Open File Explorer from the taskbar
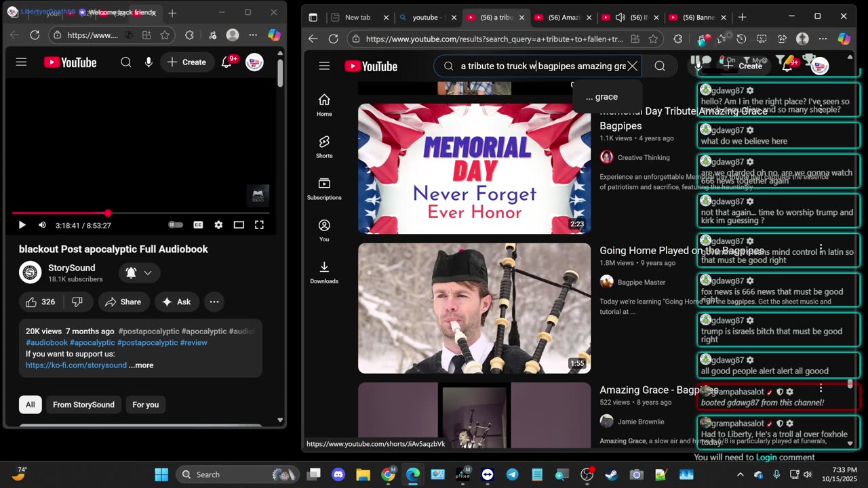This screenshot has height=488, width=868. pyautogui.click(x=363, y=474)
